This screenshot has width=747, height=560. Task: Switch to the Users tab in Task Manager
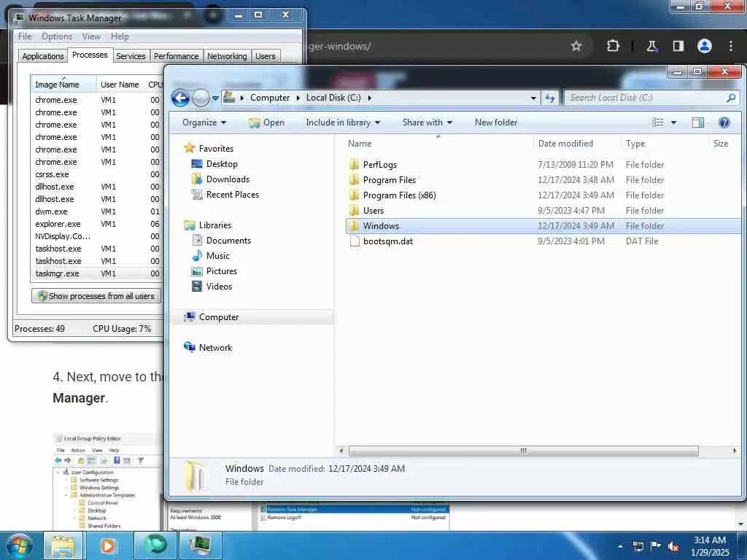pyautogui.click(x=266, y=56)
